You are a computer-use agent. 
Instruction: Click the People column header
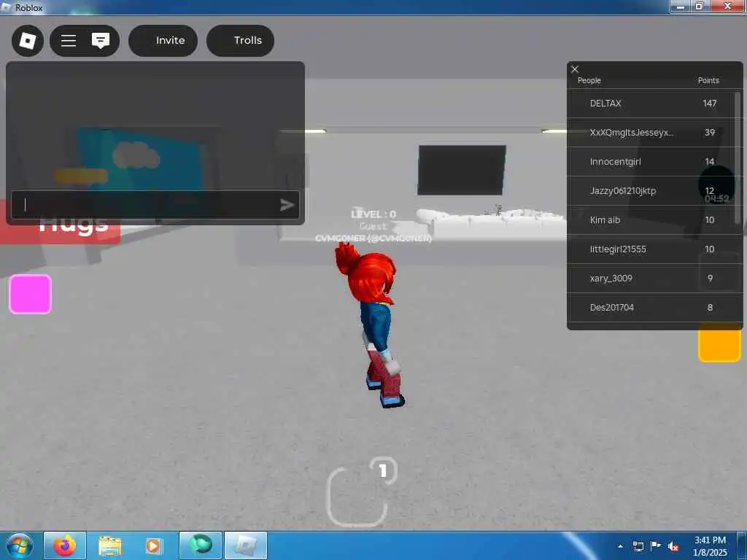tap(589, 80)
